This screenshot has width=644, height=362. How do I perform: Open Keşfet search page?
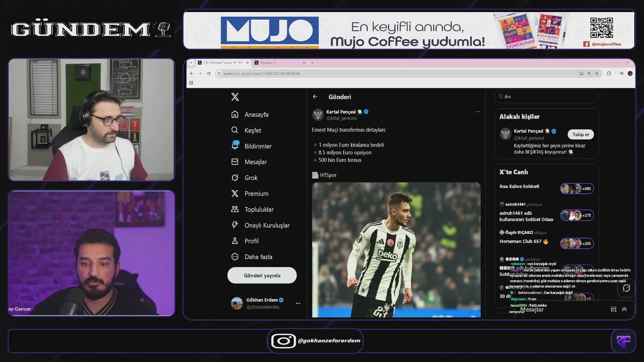pyautogui.click(x=246, y=130)
